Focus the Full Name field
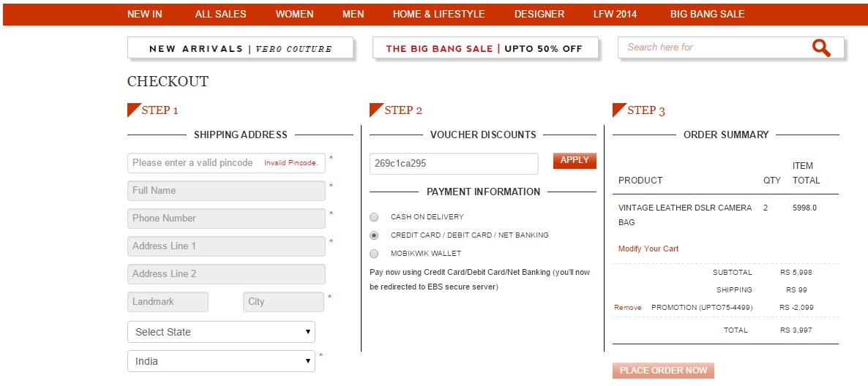868x386 pixels. (x=226, y=191)
